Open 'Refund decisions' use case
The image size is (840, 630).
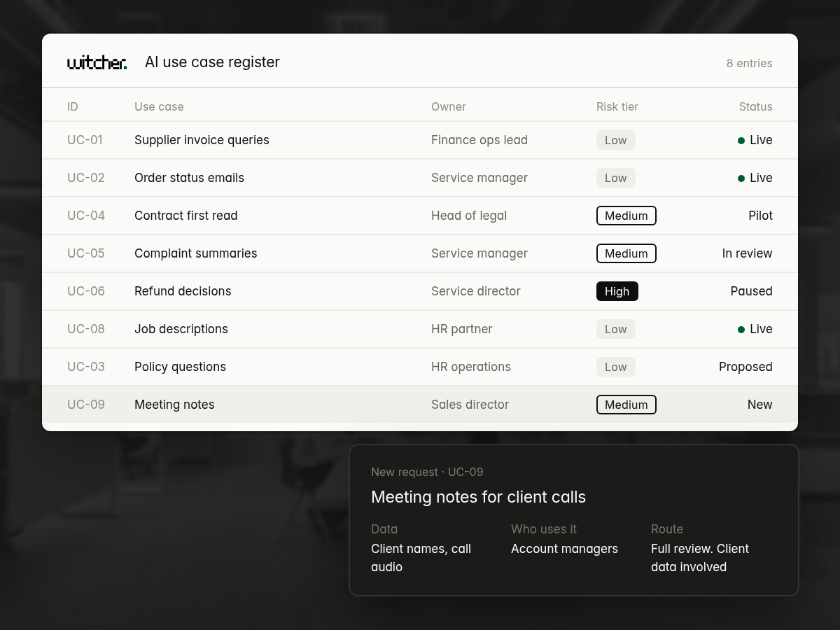pyautogui.click(x=183, y=291)
